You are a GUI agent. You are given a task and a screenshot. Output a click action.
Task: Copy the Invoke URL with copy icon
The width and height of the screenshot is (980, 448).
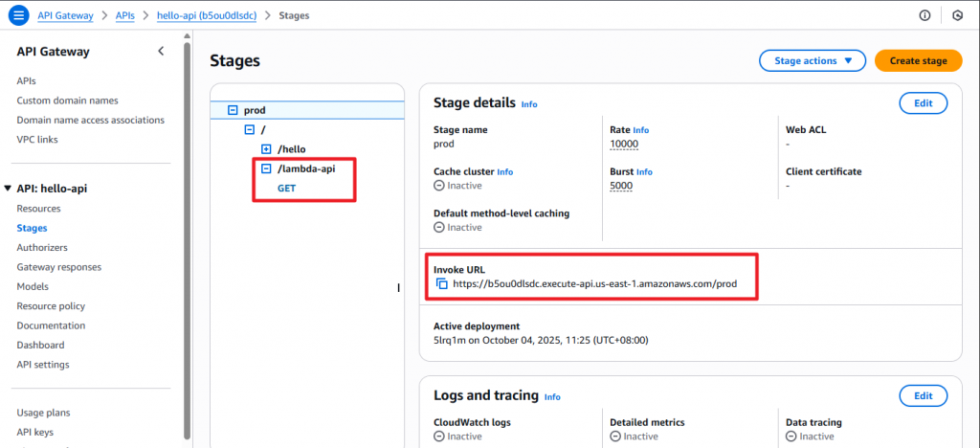point(441,284)
